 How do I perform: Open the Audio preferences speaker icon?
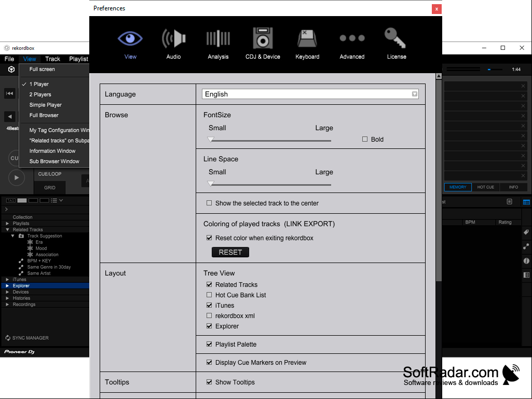[x=173, y=38]
